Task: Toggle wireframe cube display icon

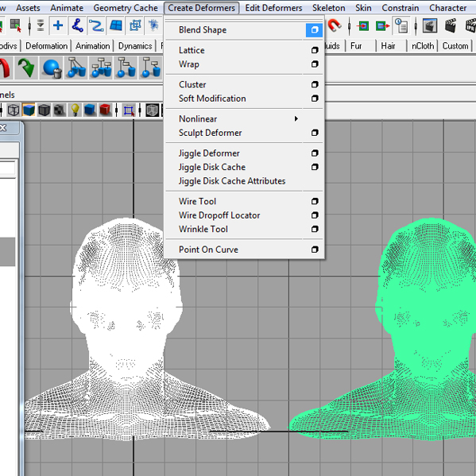Action: coord(14,110)
